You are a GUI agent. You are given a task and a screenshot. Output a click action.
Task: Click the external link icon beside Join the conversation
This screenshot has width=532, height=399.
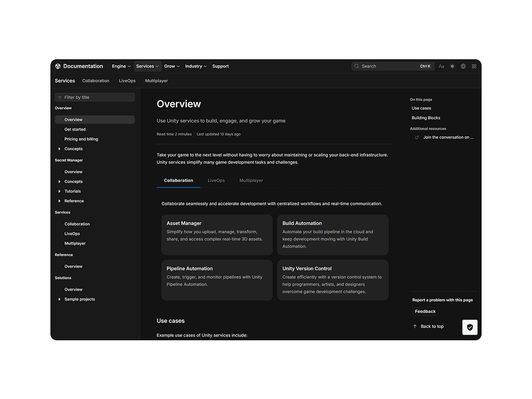(x=417, y=137)
